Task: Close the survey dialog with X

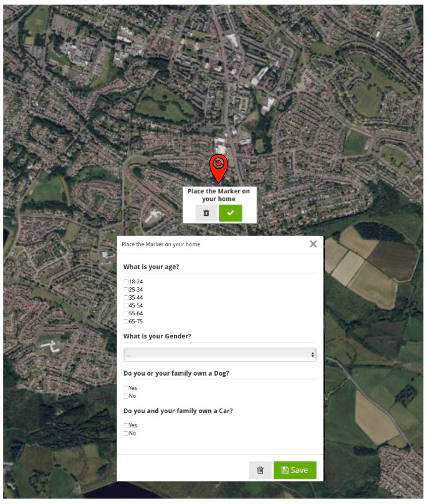Action: coord(313,244)
